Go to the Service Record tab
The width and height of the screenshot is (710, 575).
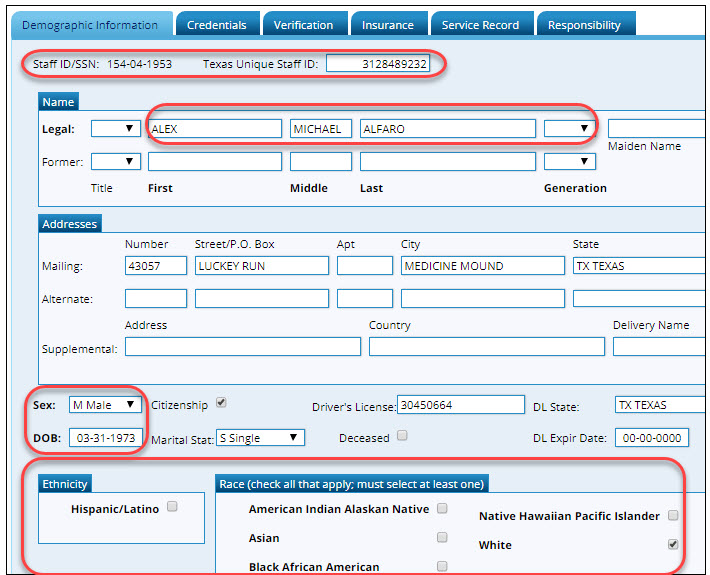(482, 25)
